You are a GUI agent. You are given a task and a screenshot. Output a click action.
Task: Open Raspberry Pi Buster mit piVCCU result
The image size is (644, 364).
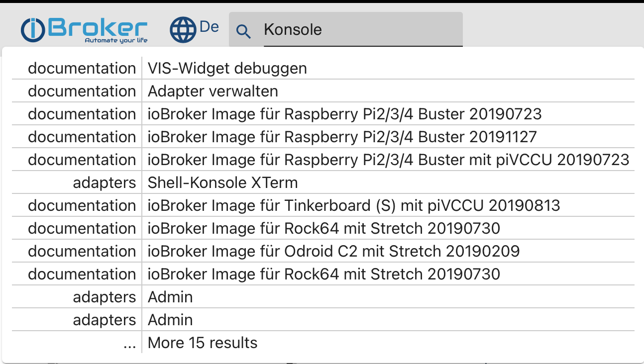323,160
